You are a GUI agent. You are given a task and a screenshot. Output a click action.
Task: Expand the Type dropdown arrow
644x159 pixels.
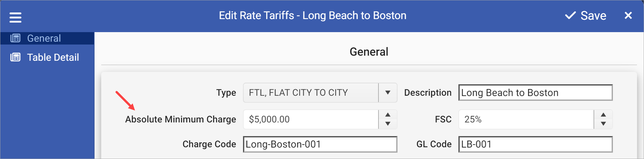[x=387, y=93]
